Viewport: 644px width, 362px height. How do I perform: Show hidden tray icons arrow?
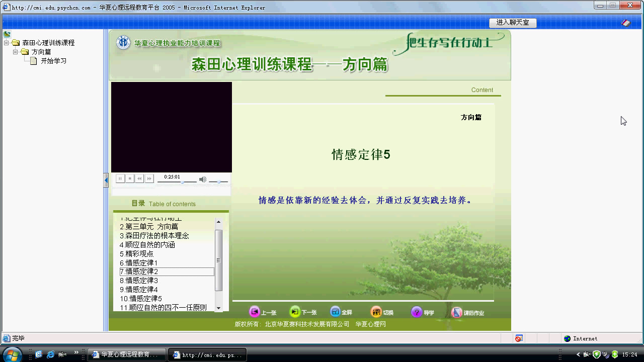click(x=579, y=354)
